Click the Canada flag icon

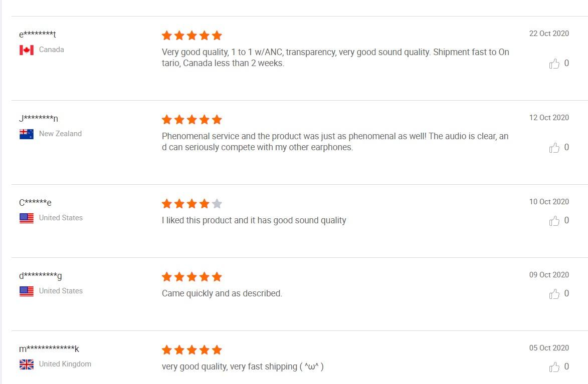point(27,50)
